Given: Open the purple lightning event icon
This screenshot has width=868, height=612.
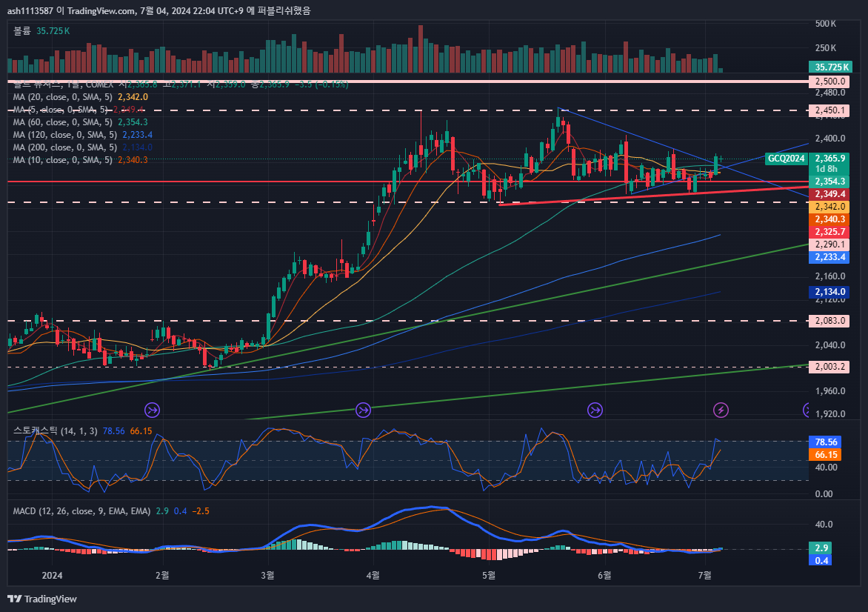Looking at the screenshot, I should [721, 410].
